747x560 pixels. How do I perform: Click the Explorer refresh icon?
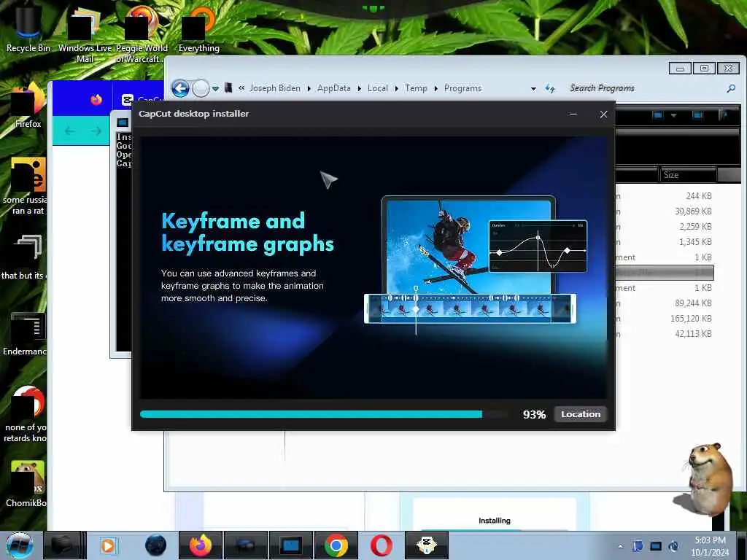[x=550, y=88]
